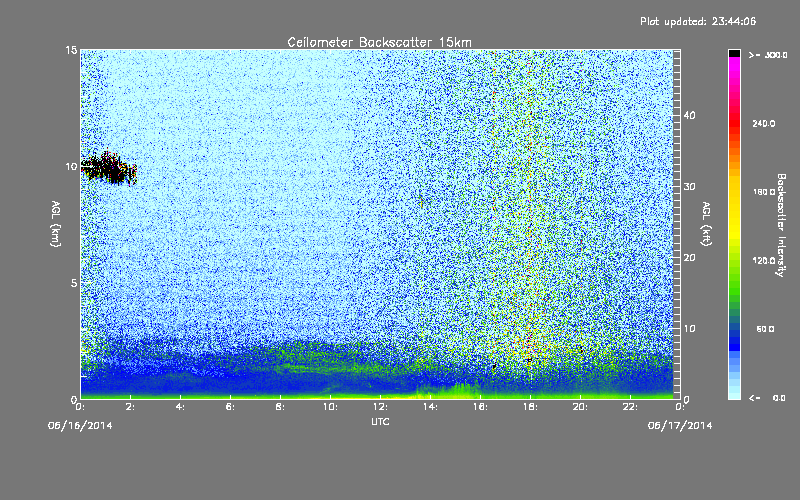Screen dimensions: 800x500
Task: Click the 'Backscatter Intensity' colorbar title
Action: tap(781, 225)
